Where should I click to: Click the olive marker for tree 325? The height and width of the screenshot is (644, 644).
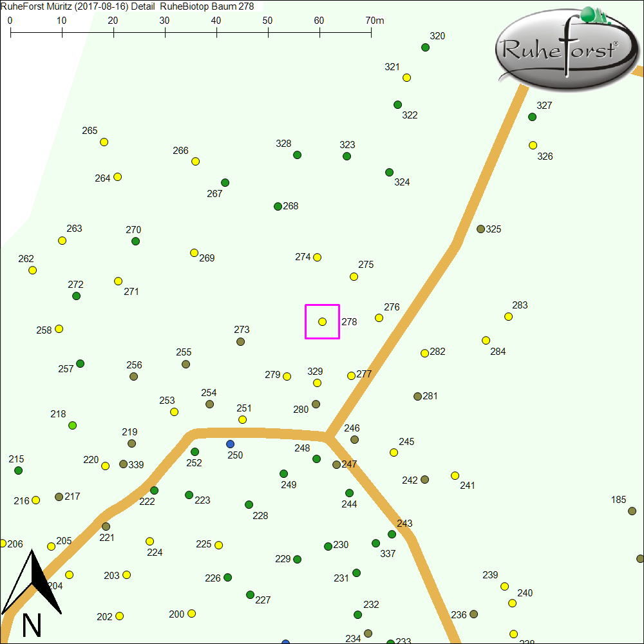point(480,229)
